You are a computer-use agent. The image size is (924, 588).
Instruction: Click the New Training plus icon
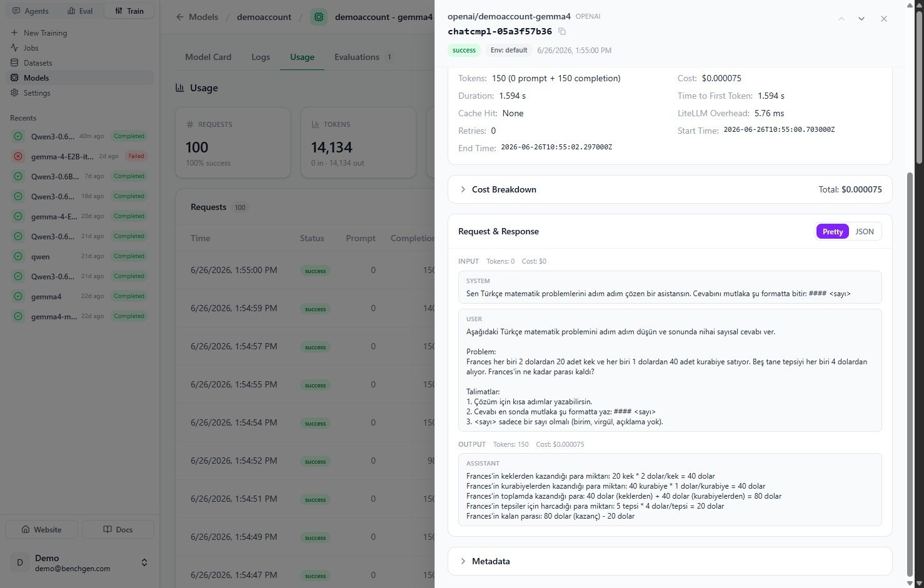point(14,32)
